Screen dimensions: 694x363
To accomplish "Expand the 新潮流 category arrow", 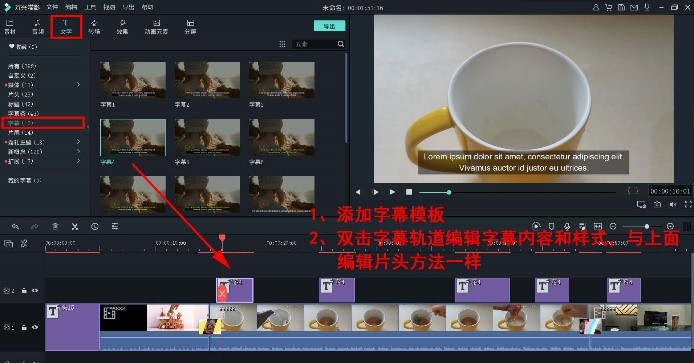I will pos(78,151).
